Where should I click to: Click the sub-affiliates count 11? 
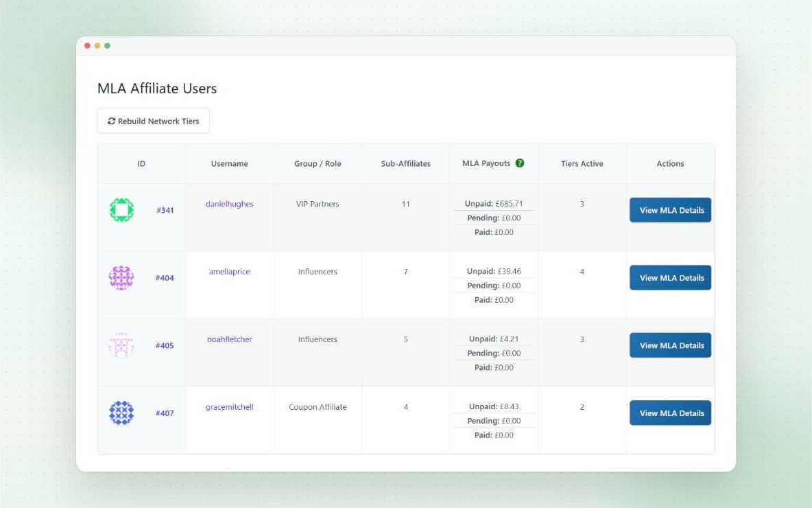tap(405, 204)
